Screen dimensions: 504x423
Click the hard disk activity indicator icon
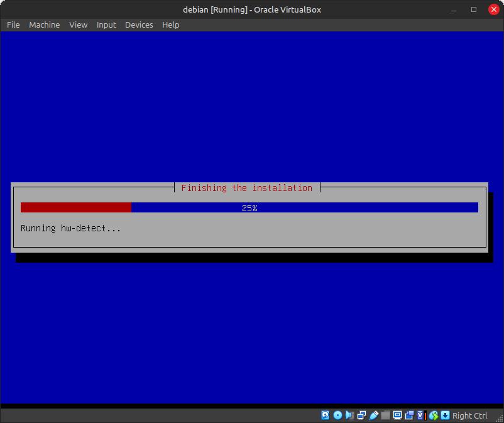326,415
